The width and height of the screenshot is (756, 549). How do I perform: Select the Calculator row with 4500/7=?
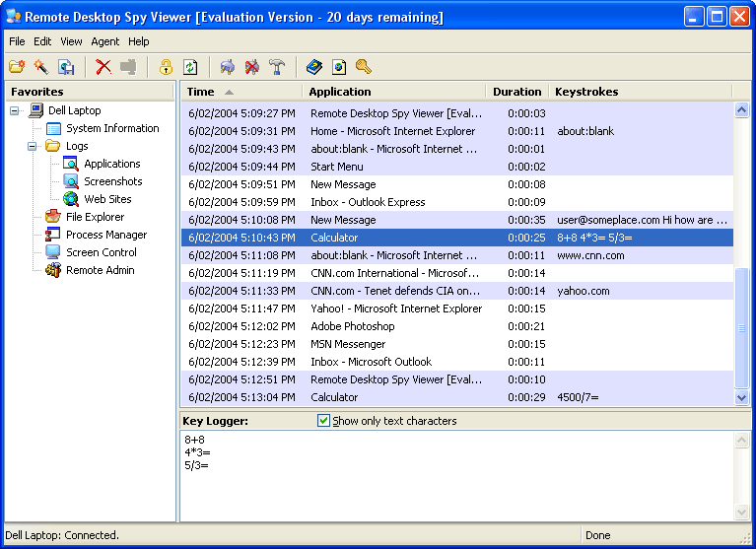457,397
